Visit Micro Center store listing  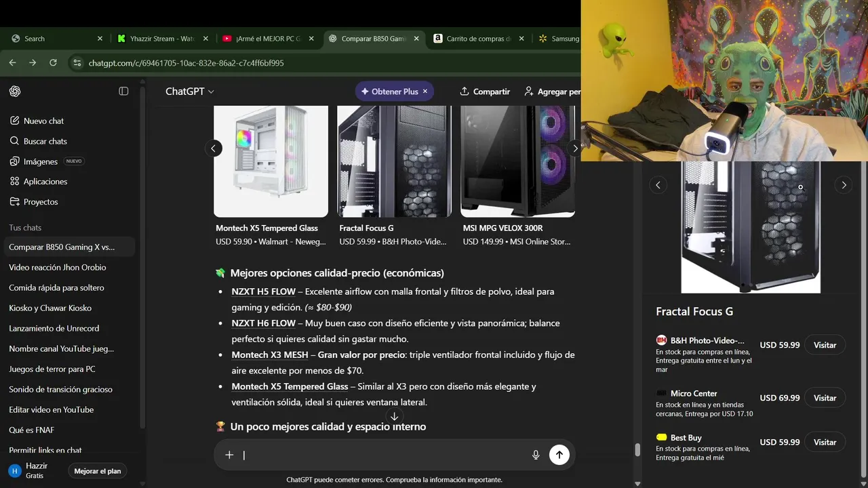pos(825,398)
